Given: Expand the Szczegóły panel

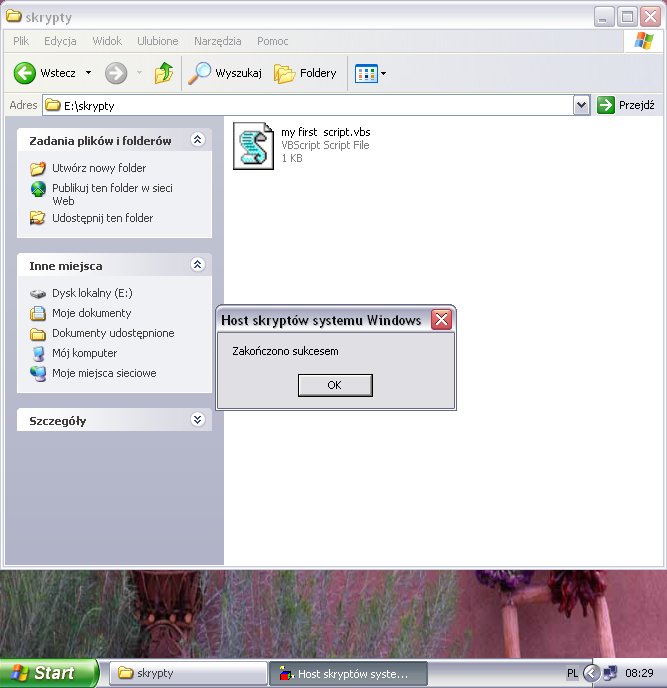Looking at the screenshot, I should click(x=197, y=420).
